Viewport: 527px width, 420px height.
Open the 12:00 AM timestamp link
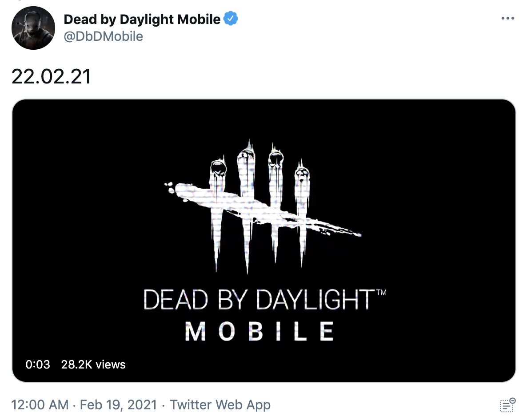coord(40,405)
